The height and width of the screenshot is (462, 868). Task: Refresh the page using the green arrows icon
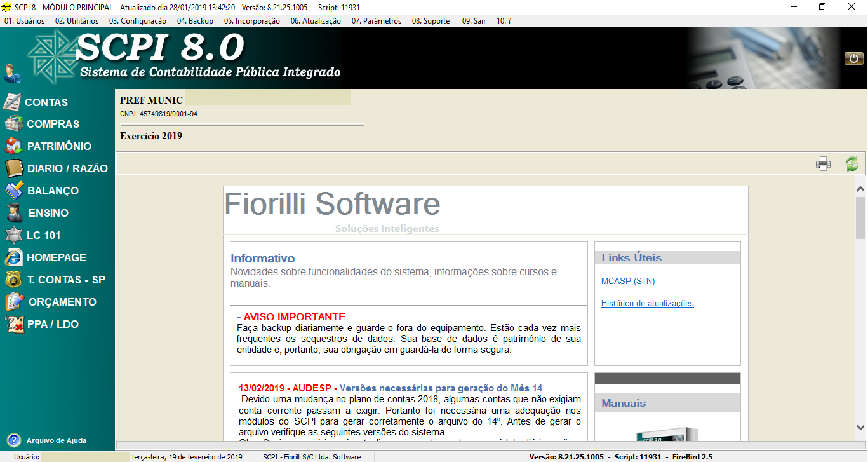point(851,164)
